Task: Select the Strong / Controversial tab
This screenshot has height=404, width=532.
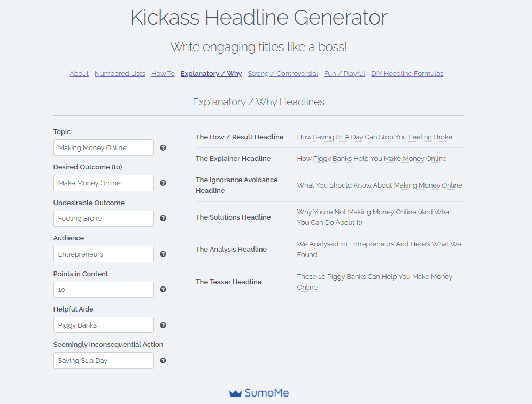Action: coord(283,74)
